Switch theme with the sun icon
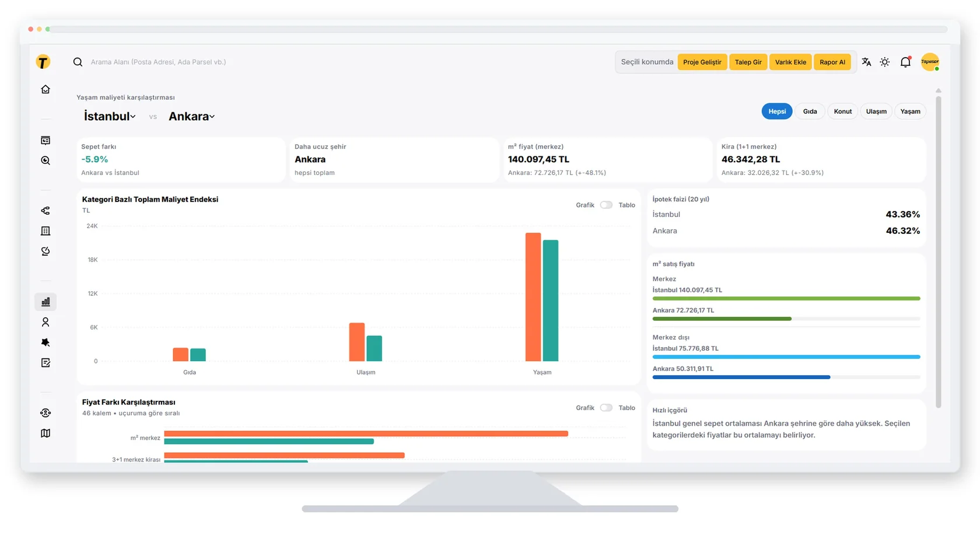The height and width of the screenshot is (535, 980). [x=885, y=62]
